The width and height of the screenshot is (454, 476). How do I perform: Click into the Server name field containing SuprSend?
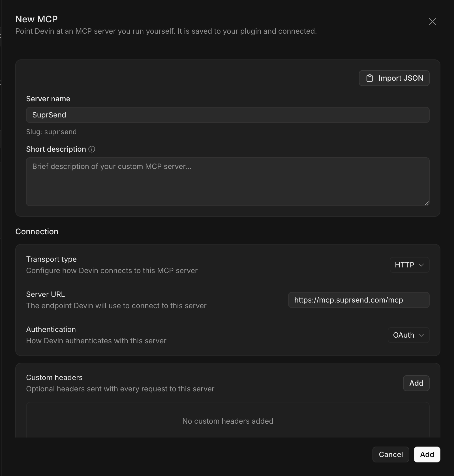tap(228, 115)
